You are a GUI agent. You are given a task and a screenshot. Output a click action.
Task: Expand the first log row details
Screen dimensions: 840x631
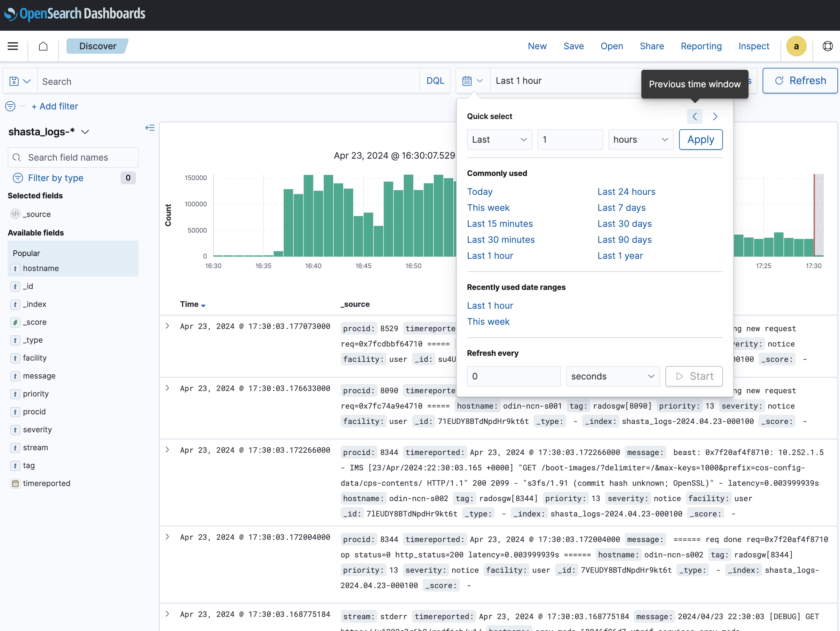(168, 326)
